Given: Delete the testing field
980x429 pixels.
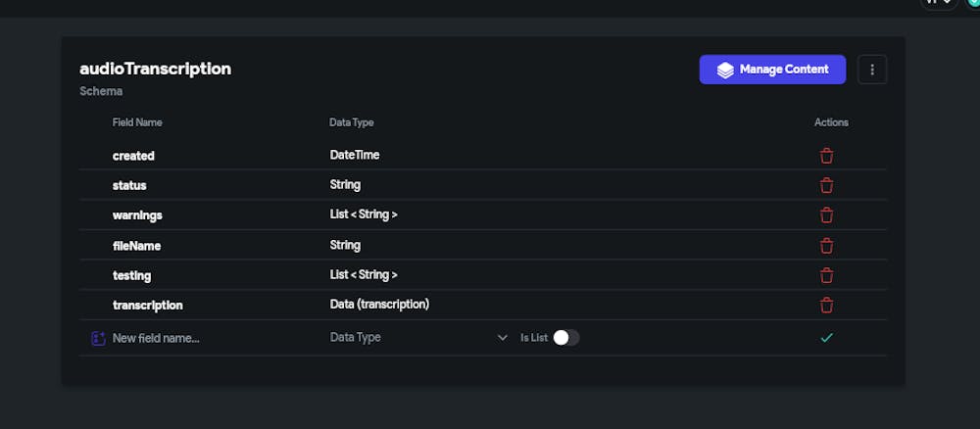Looking at the screenshot, I should tap(826, 275).
